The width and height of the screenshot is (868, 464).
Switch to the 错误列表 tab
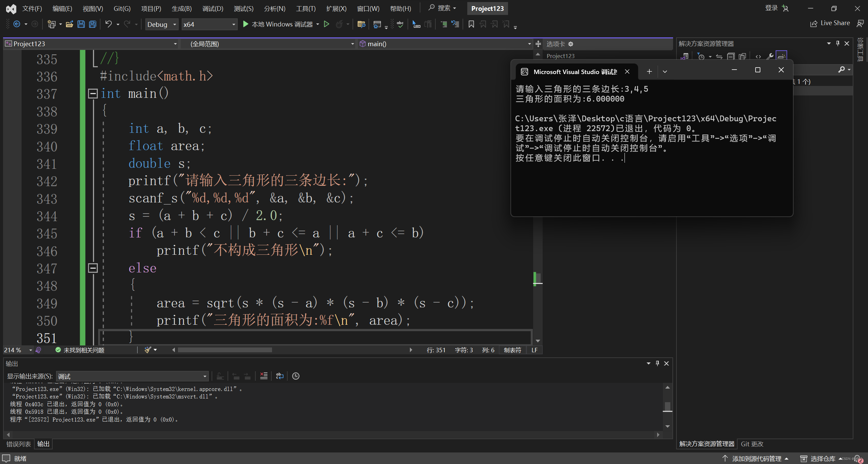[19, 444]
